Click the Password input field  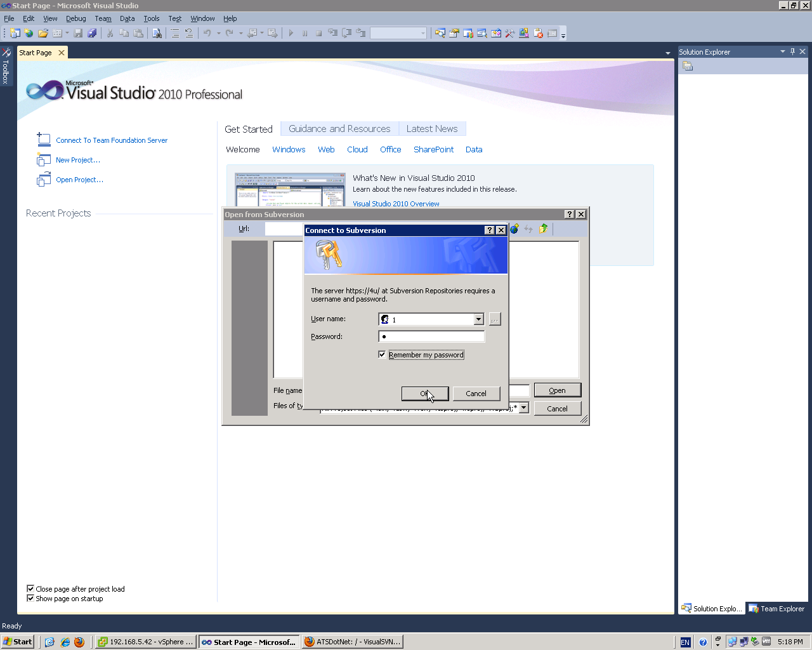[431, 336]
